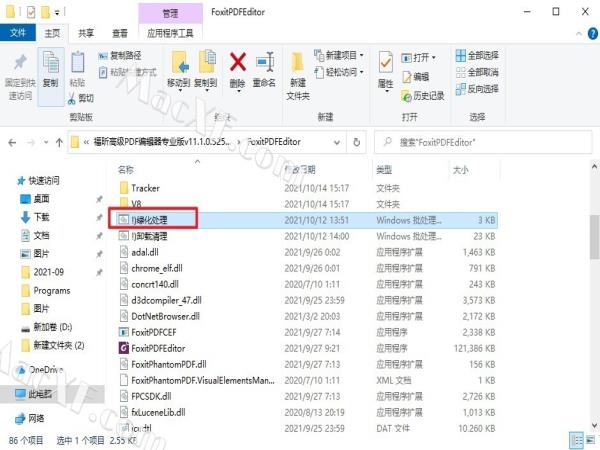Click the red Delete X icon

238,62
